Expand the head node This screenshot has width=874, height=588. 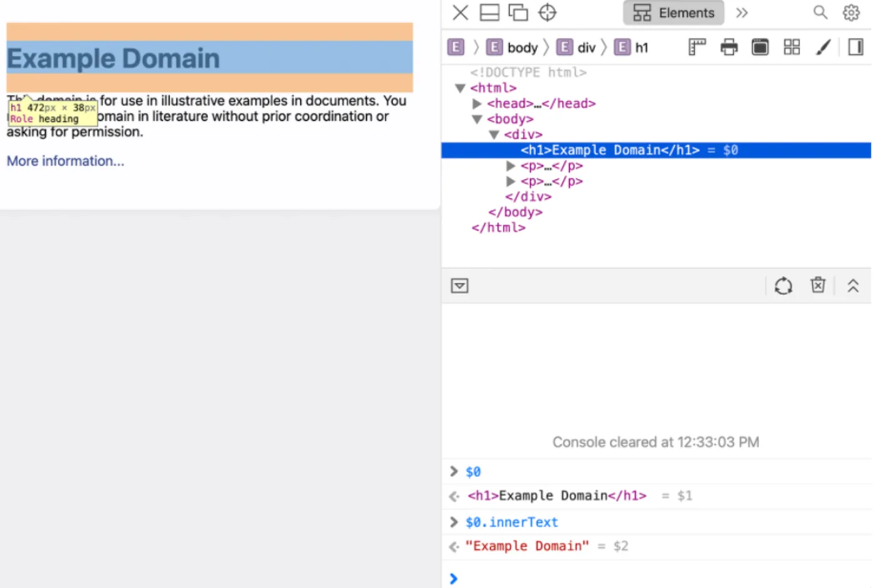(x=477, y=104)
